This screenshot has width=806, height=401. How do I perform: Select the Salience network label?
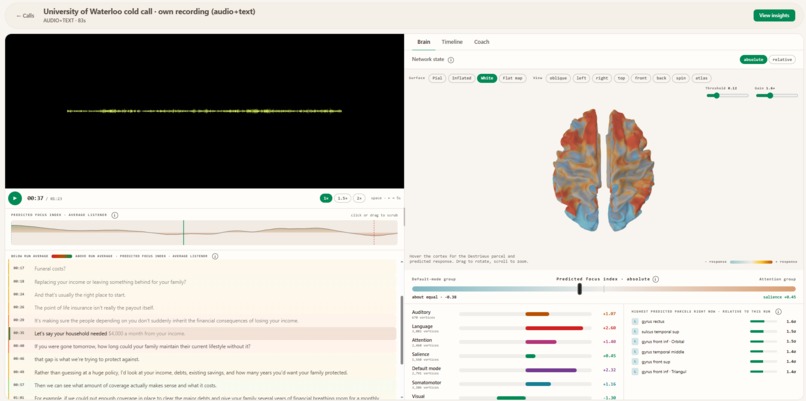tap(420, 354)
